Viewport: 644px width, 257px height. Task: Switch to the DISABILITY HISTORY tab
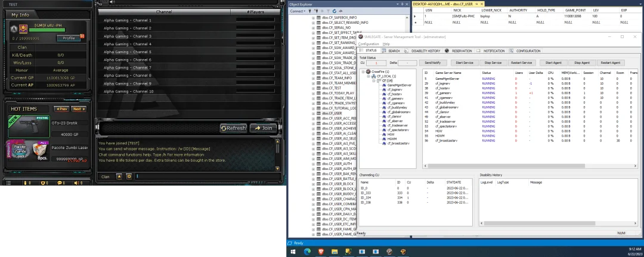pyautogui.click(x=423, y=51)
